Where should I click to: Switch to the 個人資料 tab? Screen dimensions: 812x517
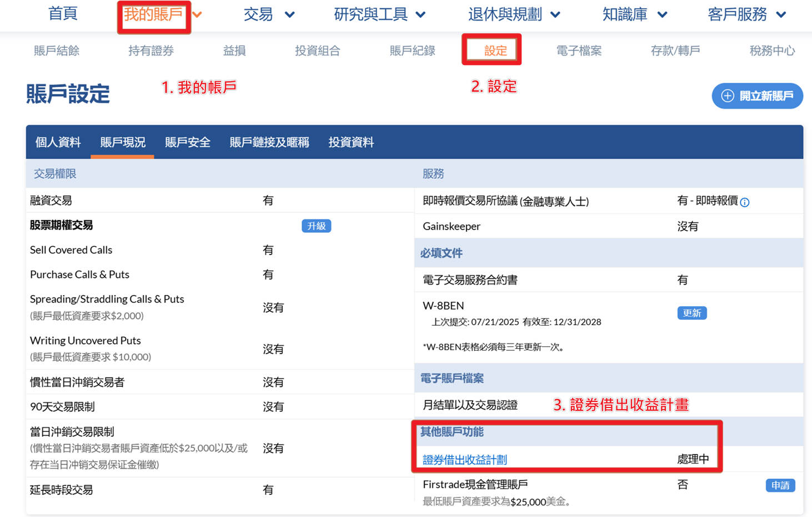pyautogui.click(x=58, y=142)
